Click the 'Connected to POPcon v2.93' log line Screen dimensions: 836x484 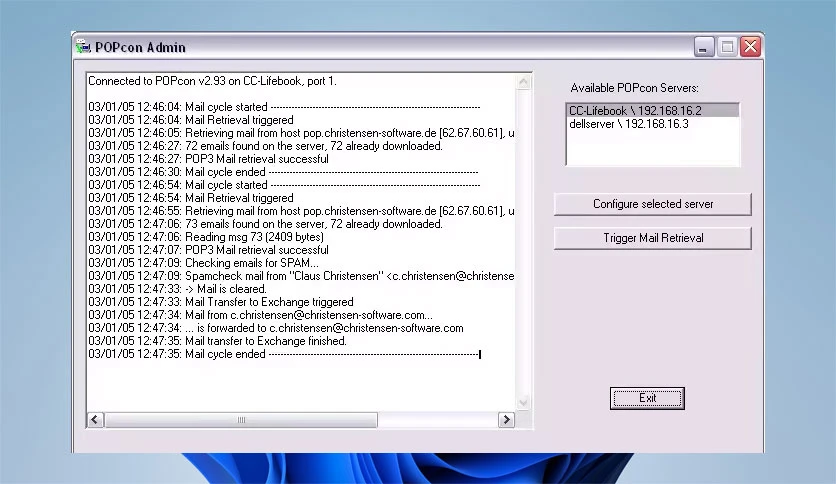coord(212,81)
